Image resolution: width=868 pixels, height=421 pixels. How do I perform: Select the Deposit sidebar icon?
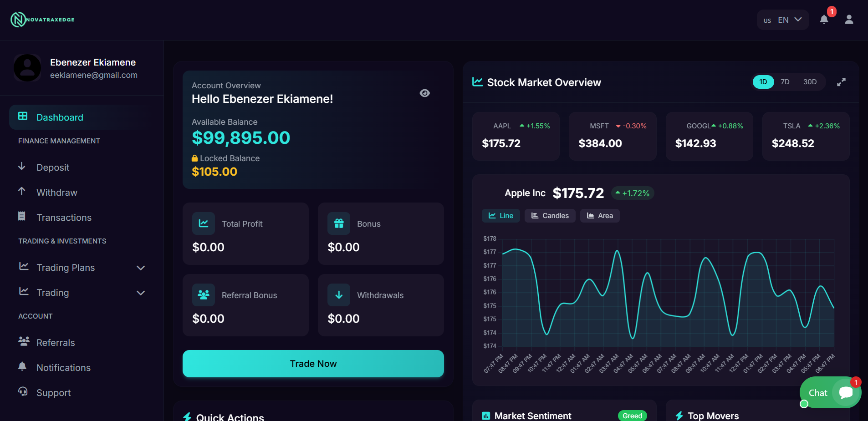click(22, 167)
